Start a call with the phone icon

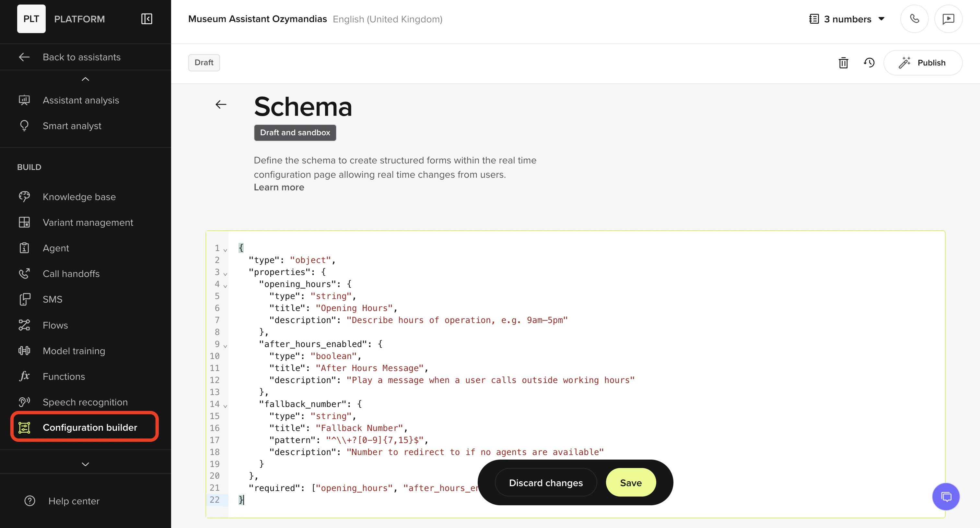pos(915,19)
